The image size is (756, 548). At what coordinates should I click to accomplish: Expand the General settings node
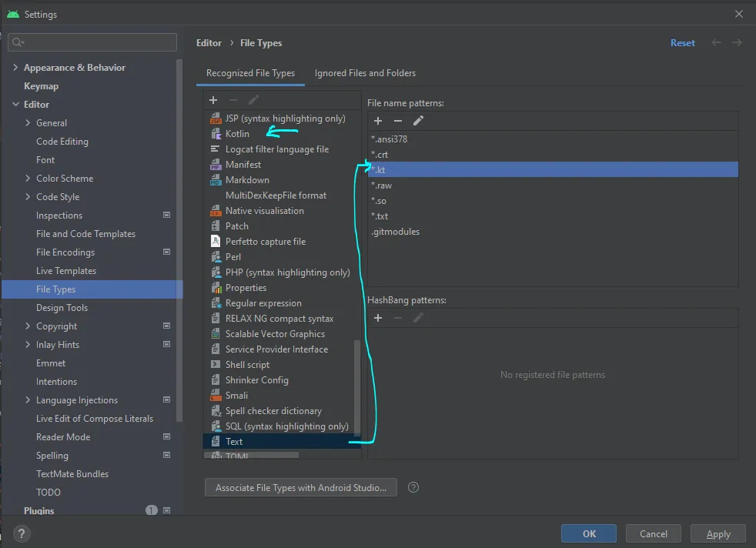point(28,123)
